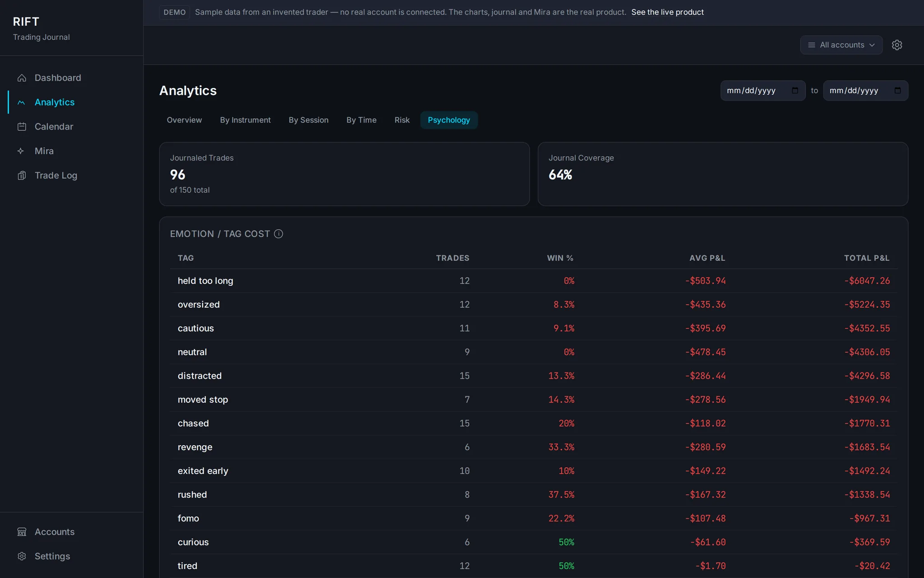Sort by the TOTAL P&L column header

[867, 258]
